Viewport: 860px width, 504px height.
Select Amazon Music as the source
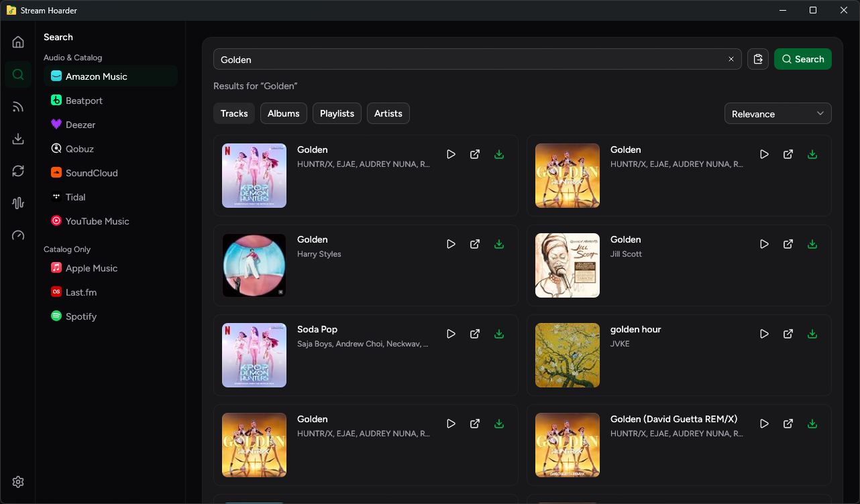coord(111,76)
